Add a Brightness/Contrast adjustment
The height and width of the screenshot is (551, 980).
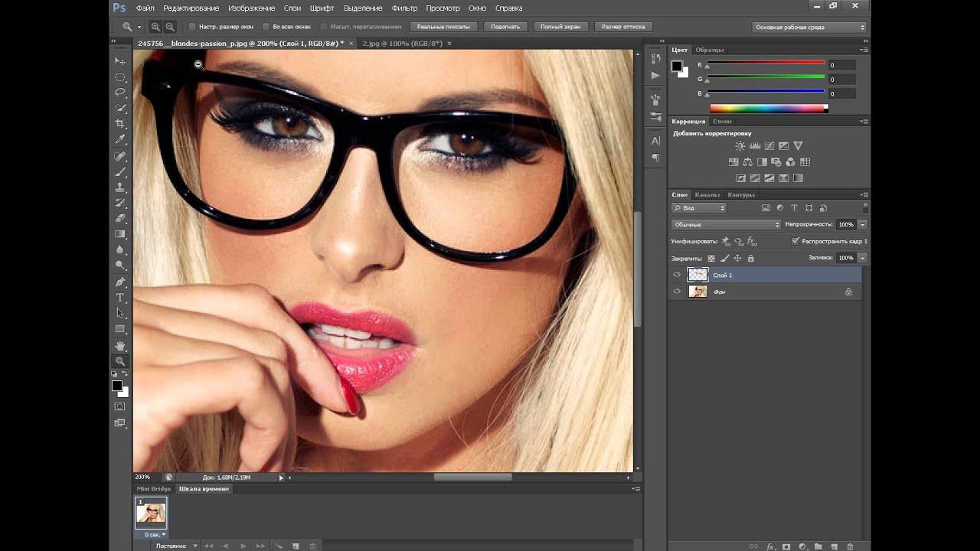pyautogui.click(x=740, y=145)
